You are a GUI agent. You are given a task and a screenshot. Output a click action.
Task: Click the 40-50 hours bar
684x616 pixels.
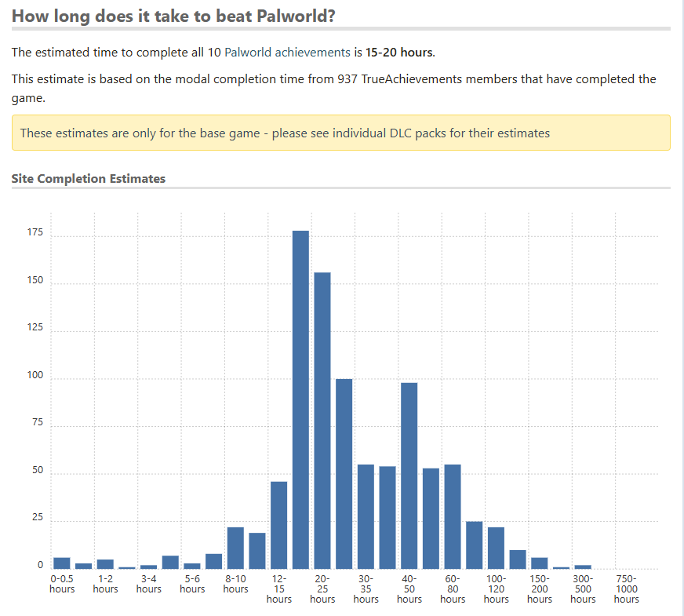[409, 476]
